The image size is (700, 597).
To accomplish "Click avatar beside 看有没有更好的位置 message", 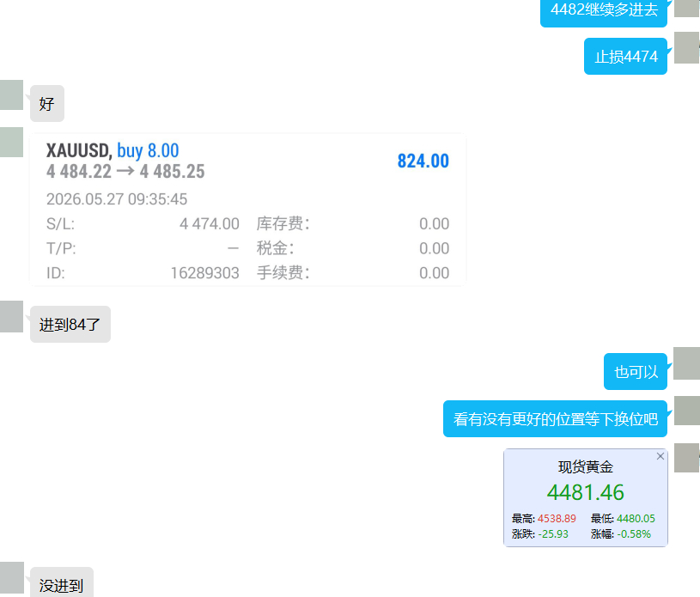I will (686, 411).
